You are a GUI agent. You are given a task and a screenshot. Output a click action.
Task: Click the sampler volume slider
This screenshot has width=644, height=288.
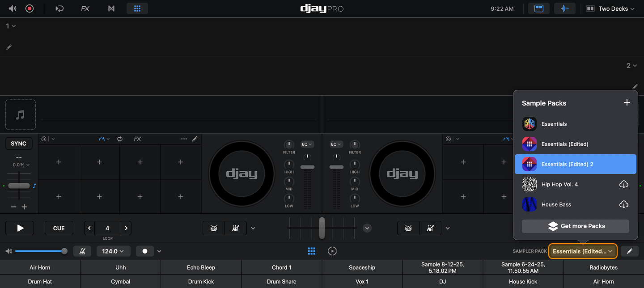coord(40,251)
